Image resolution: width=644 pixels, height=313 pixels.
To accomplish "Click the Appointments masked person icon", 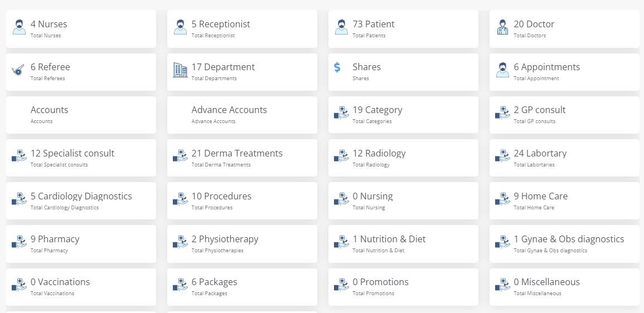I will pyautogui.click(x=502, y=70).
